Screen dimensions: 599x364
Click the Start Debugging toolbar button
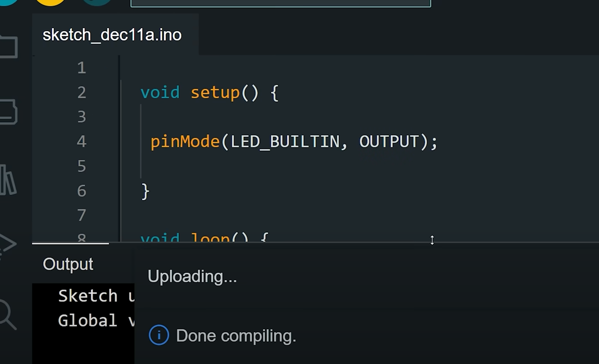(97, 2)
